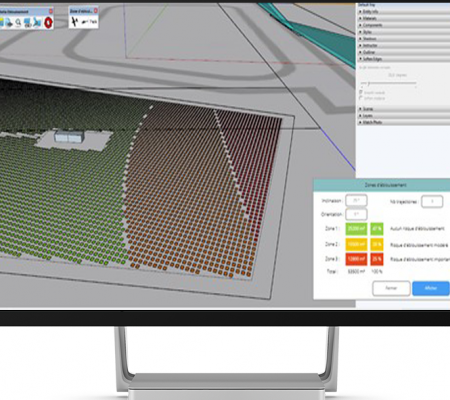
Task: Click the blue monitor icon in floating toolbar
Action: pyautogui.click(x=28, y=23)
